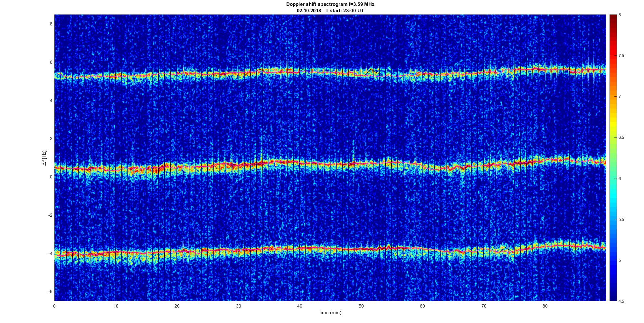Click the y-axis label 'Δf [Hz]'
This screenshot has height=323, width=644.
pyautogui.click(x=44, y=158)
